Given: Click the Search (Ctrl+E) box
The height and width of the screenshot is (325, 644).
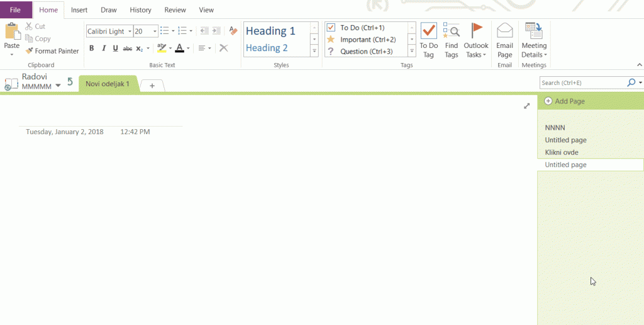Looking at the screenshot, I should coord(583,83).
